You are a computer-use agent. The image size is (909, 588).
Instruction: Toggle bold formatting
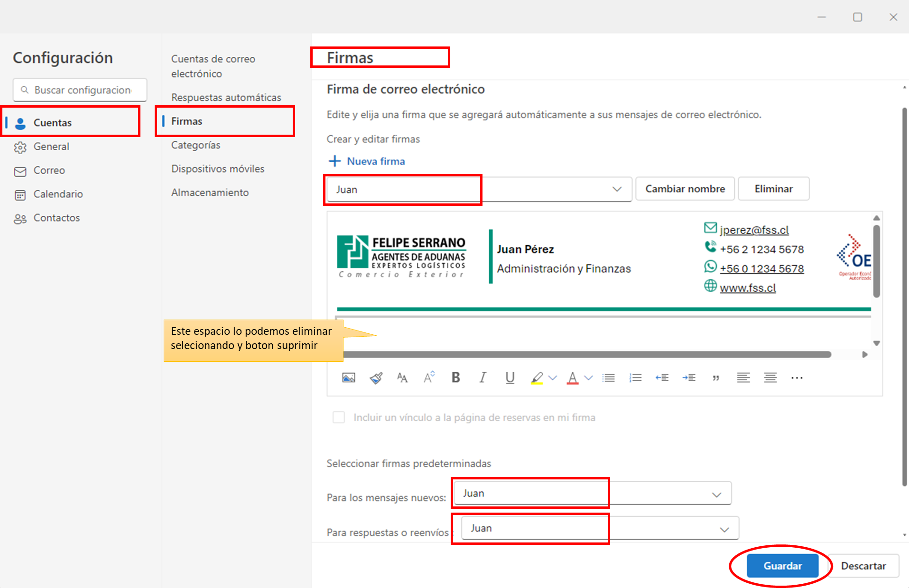456,377
